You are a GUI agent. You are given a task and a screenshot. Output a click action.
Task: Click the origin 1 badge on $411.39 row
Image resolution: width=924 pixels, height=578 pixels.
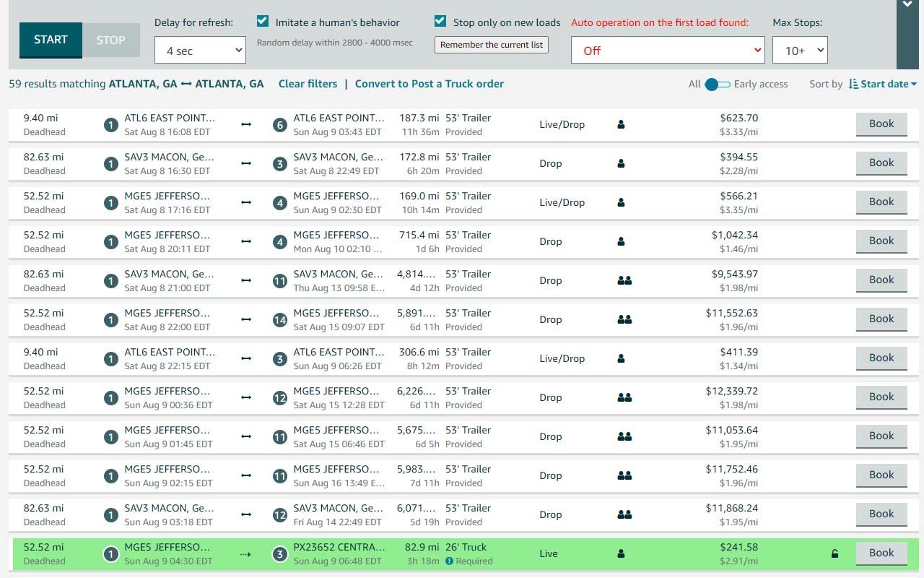[110, 359]
